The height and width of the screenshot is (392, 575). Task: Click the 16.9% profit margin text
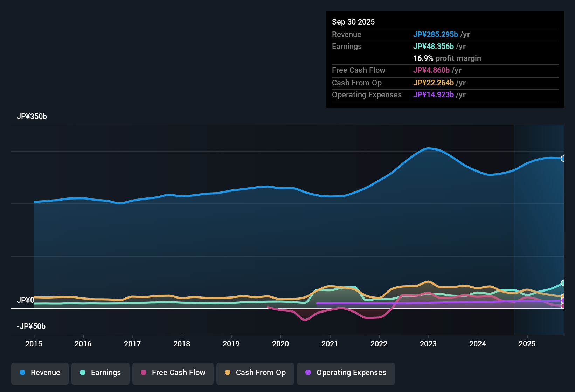(447, 58)
